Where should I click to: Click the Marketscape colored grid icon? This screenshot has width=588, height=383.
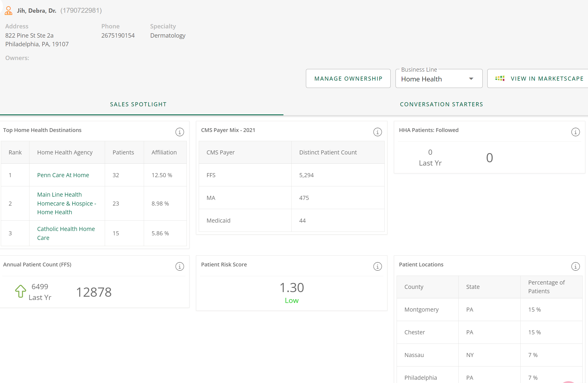(500, 78)
